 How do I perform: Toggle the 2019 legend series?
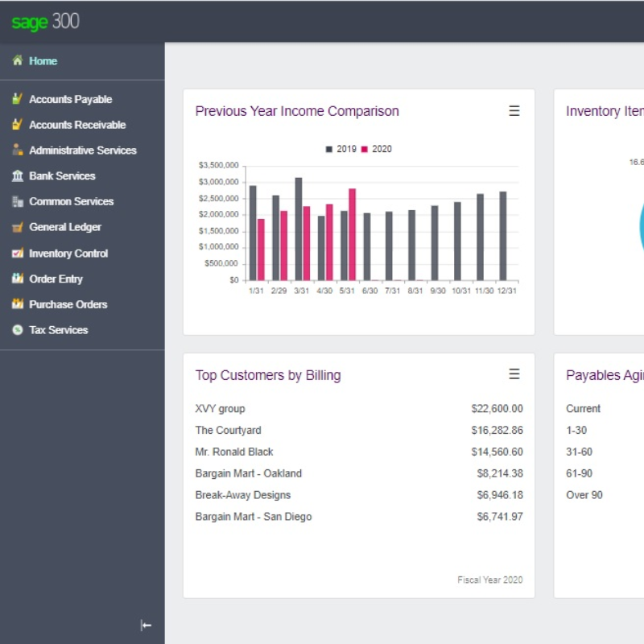click(341, 149)
